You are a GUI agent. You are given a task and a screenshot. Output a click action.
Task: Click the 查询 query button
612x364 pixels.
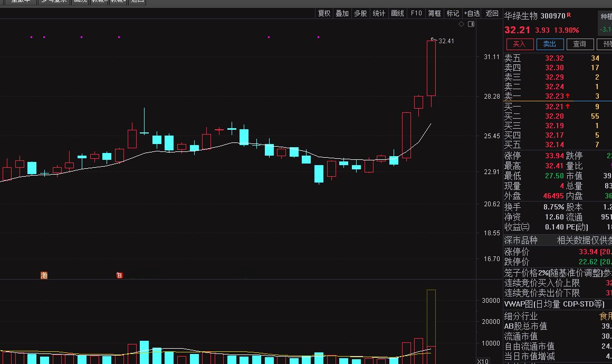coord(580,44)
